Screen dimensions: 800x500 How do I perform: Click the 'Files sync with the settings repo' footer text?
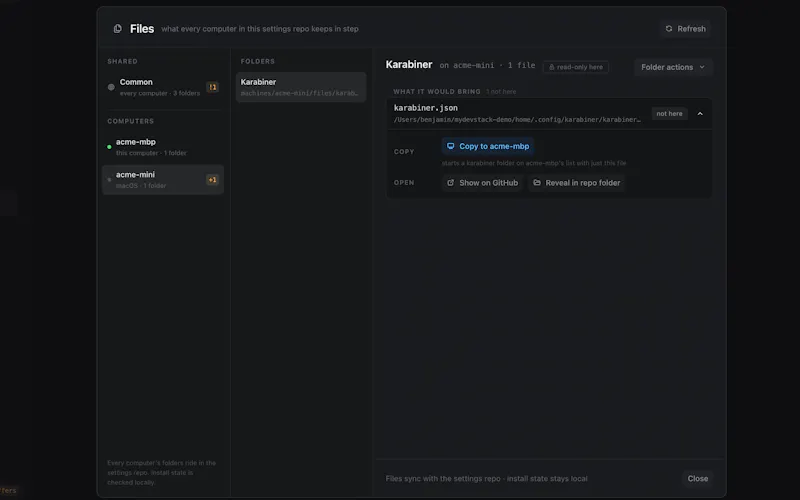486,479
